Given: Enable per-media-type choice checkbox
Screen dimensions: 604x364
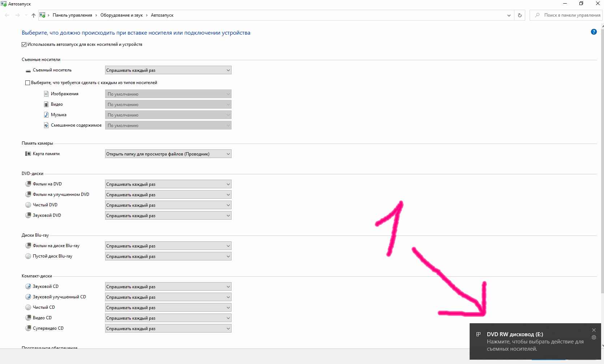Looking at the screenshot, I should point(27,83).
